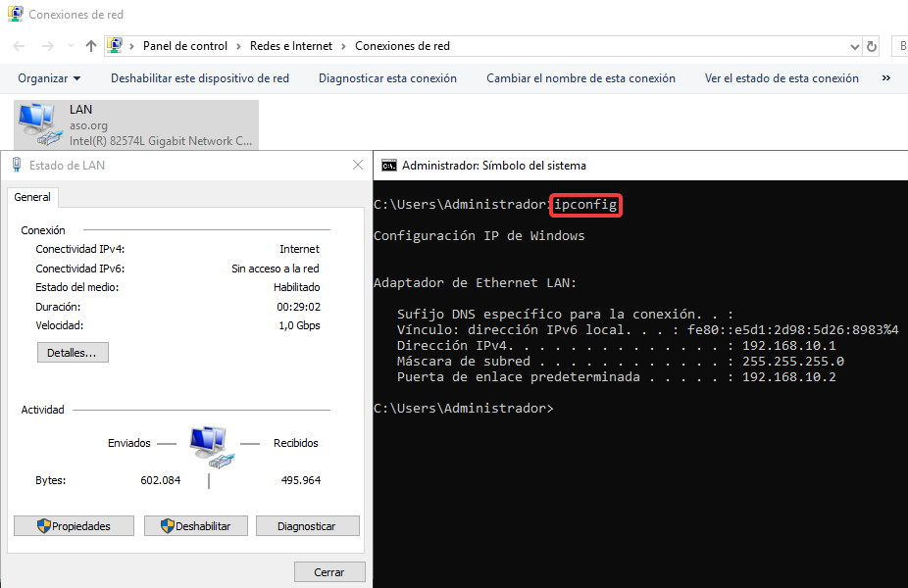Image resolution: width=908 pixels, height=588 pixels.
Task: Click the Command Prompt title bar icon
Action: (x=388, y=166)
